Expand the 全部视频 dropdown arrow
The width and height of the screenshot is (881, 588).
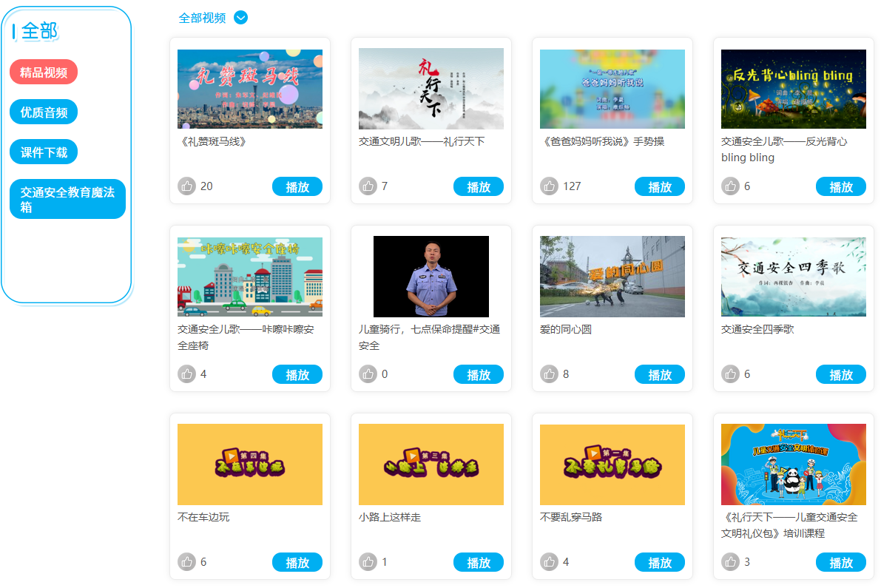click(x=240, y=18)
